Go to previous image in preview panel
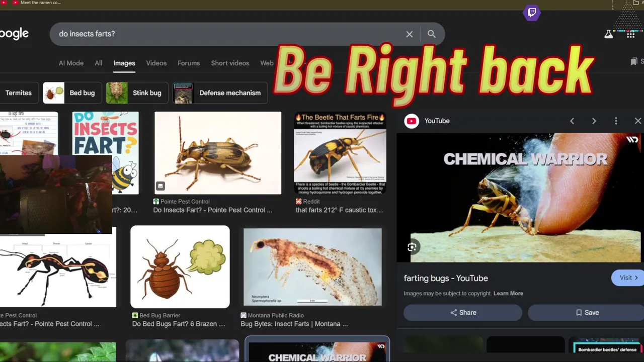Image resolution: width=644 pixels, height=362 pixels. tap(572, 121)
